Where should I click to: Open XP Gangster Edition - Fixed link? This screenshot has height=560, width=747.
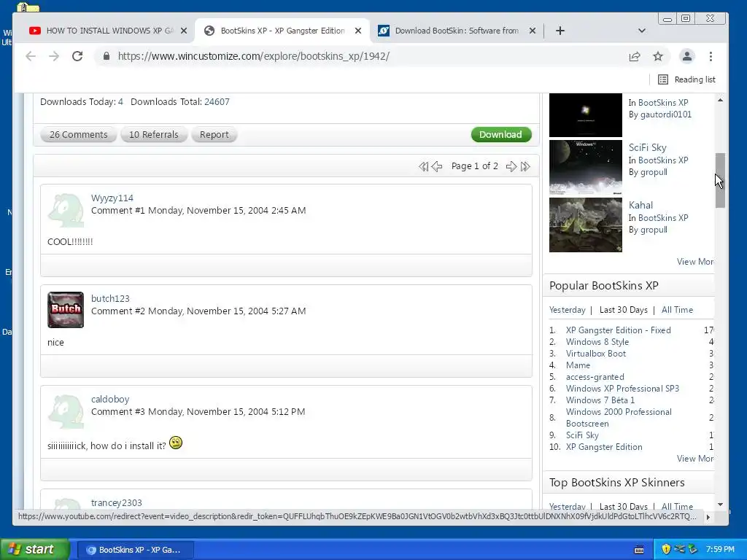pyautogui.click(x=619, y=330)
